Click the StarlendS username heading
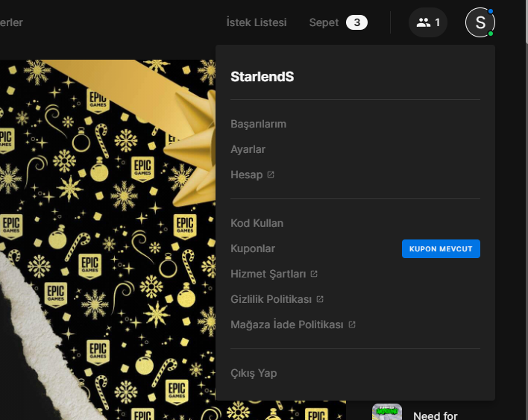This screenshot has height=420, width=528. pos(262,77)
